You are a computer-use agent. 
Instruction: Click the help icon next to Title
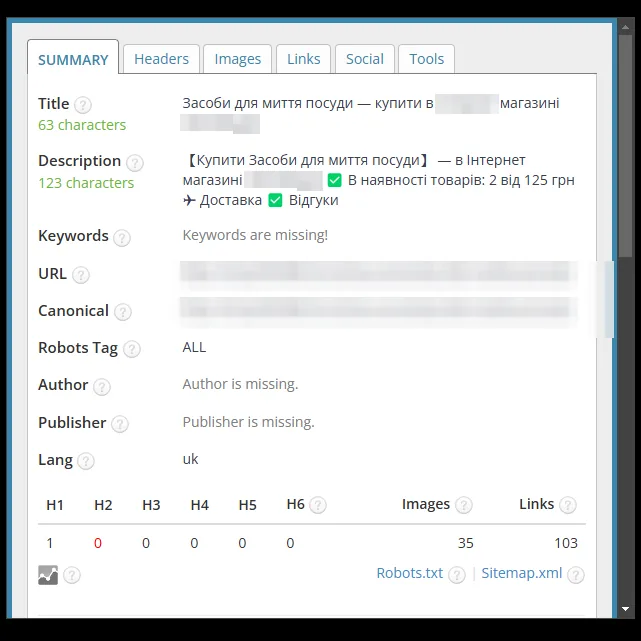point(83,105)
